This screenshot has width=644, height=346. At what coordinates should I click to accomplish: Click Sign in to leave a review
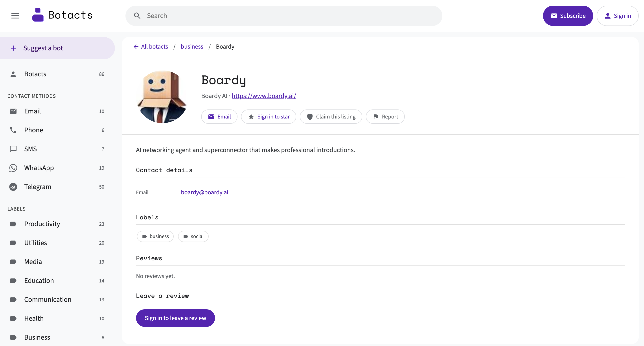click(175, 318)
